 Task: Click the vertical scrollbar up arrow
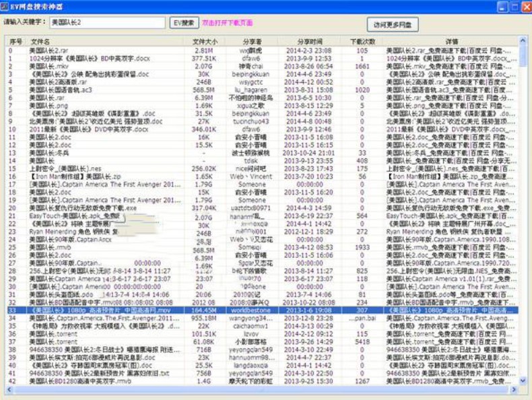tap(523, 40)
